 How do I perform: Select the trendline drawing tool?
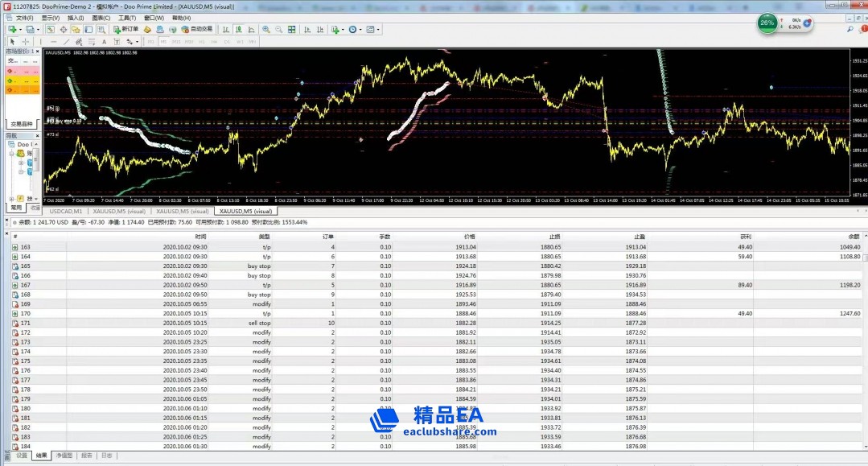(x=66, y=41)
